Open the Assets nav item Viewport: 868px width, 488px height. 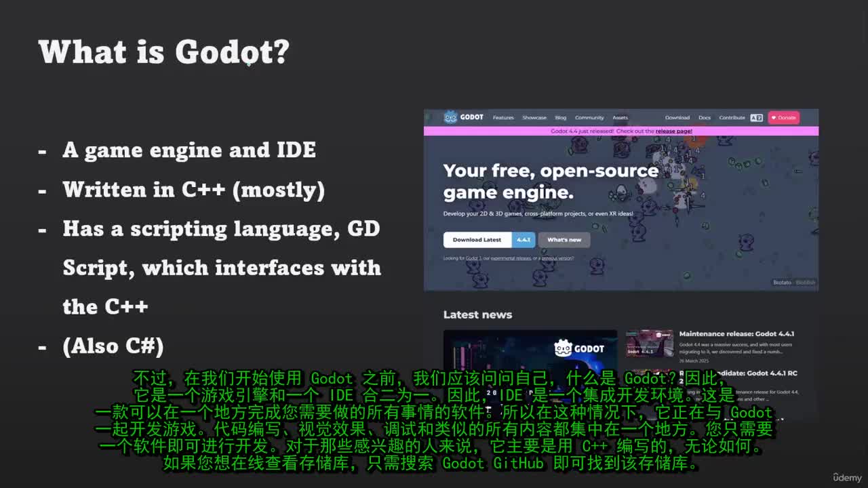[620, 118]
